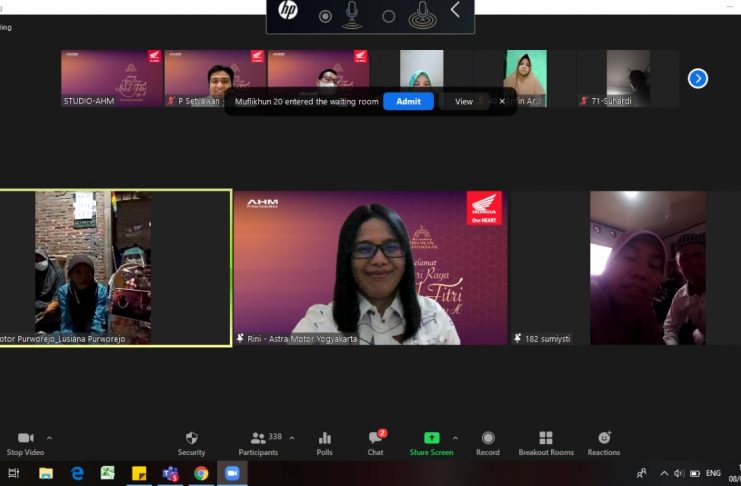Show next participants with the blue arrow
Image resolution: width=741 pixels, height=486 pixels.
coord(698,78)
